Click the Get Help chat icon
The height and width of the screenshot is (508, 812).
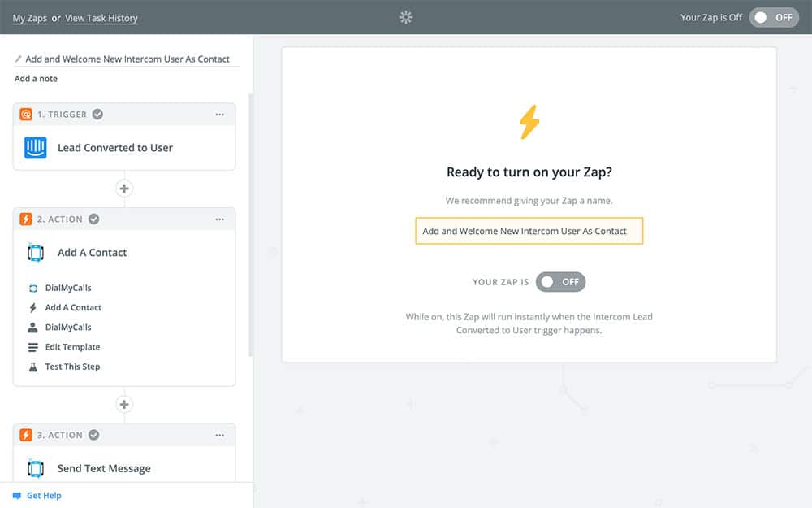(17, 496)
